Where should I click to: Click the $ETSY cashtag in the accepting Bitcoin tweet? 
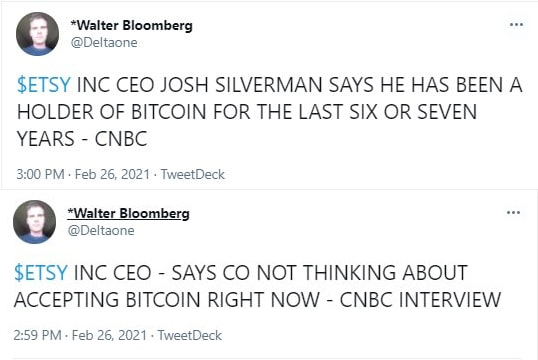point(41,273)
